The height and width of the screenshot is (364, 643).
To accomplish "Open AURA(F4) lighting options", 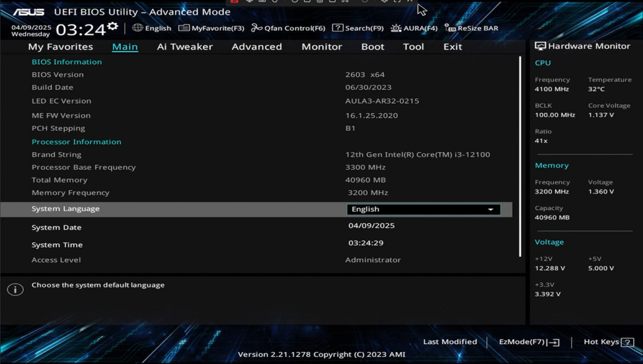I will [x=414, y=28].
